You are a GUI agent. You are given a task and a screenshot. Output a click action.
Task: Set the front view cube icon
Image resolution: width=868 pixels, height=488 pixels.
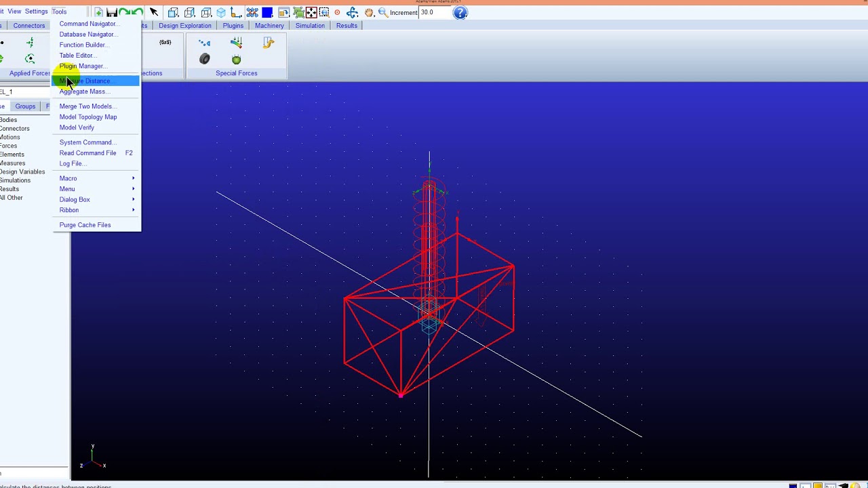tap(173, 12)
